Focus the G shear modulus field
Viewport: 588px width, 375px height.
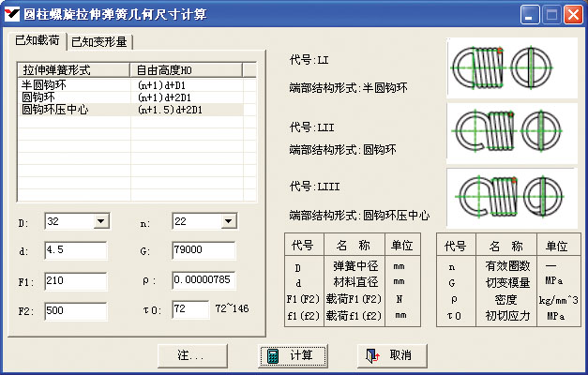point(203,251)
